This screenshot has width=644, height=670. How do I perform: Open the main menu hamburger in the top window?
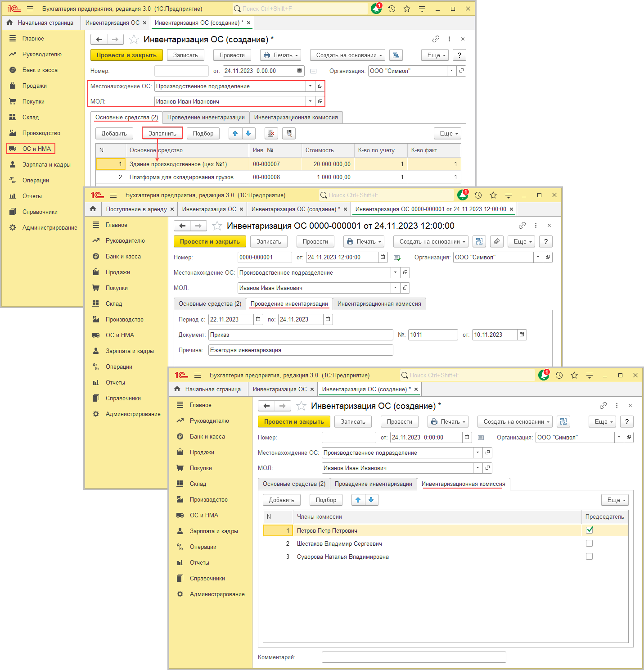point(30,9)
